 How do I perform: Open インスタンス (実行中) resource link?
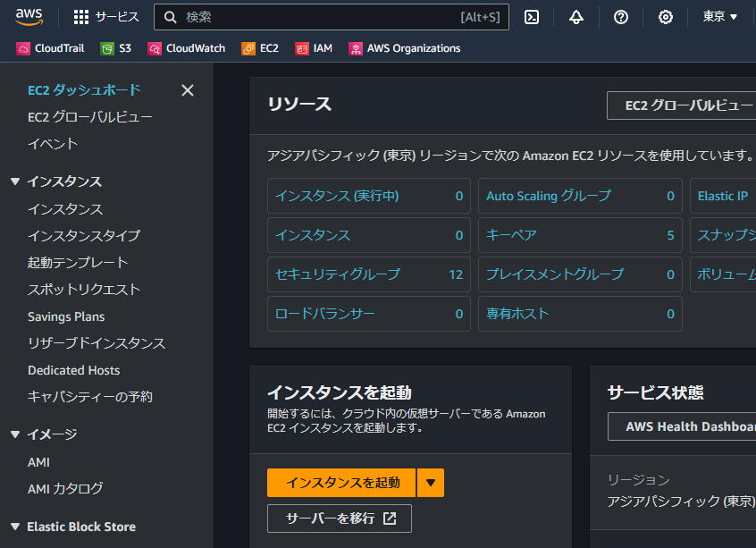(x=337, y=196)
